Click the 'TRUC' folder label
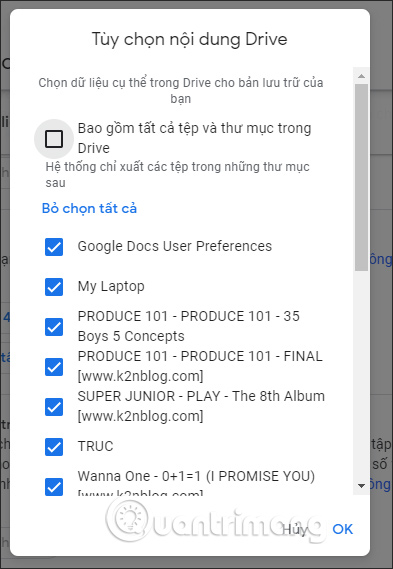The height and width of the screenshot is (569, 393). [95, 446]
